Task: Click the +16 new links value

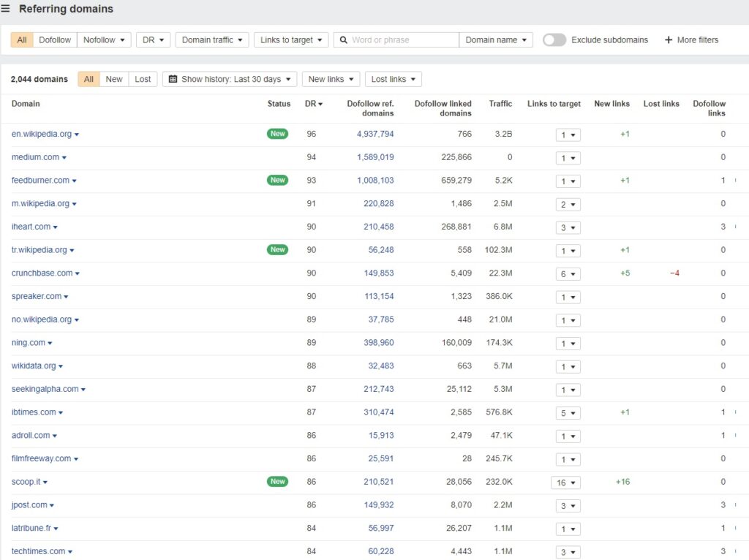Action: click(622, 482)
